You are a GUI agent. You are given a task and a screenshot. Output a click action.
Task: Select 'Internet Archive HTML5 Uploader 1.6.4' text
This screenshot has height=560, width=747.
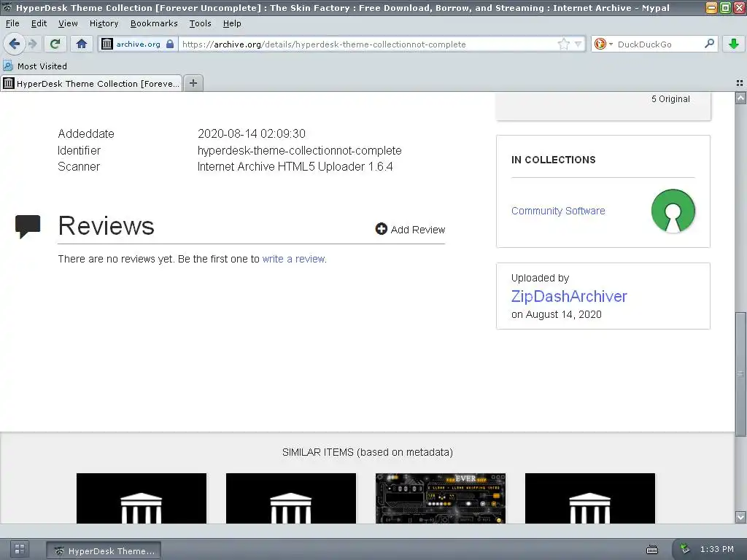(295, 167)
